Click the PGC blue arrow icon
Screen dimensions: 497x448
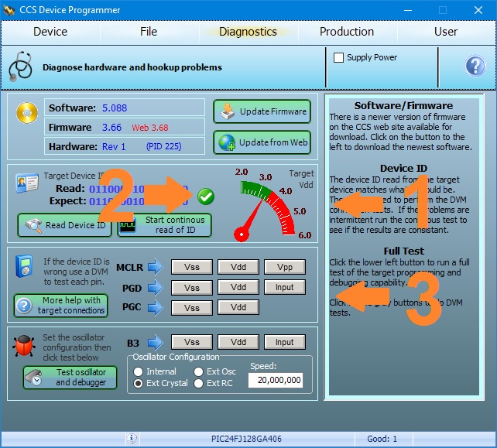(156, 307)
